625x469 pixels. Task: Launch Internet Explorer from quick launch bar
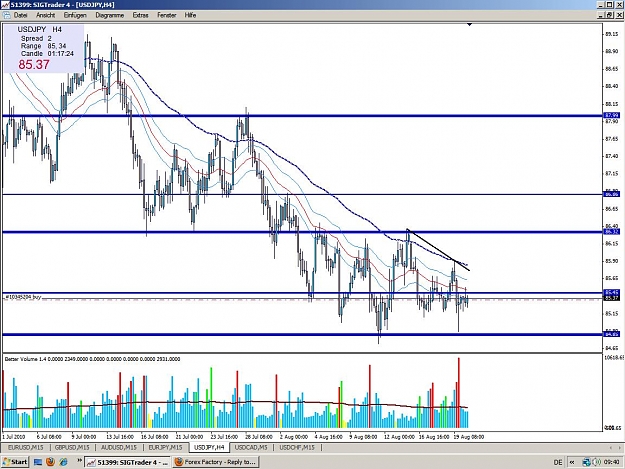click(x=63, y=462)
